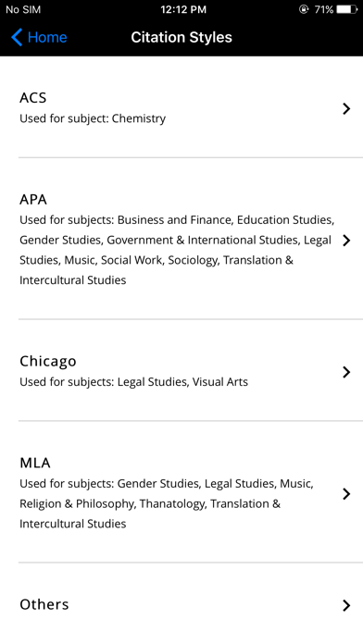
Task: Tap the APA row chevron arrow
Action: tap(346, 241)
